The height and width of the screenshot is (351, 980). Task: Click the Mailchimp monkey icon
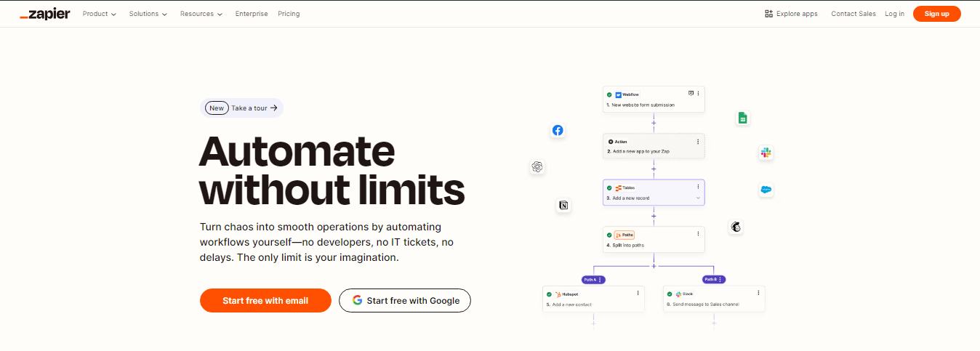[736, 227]
